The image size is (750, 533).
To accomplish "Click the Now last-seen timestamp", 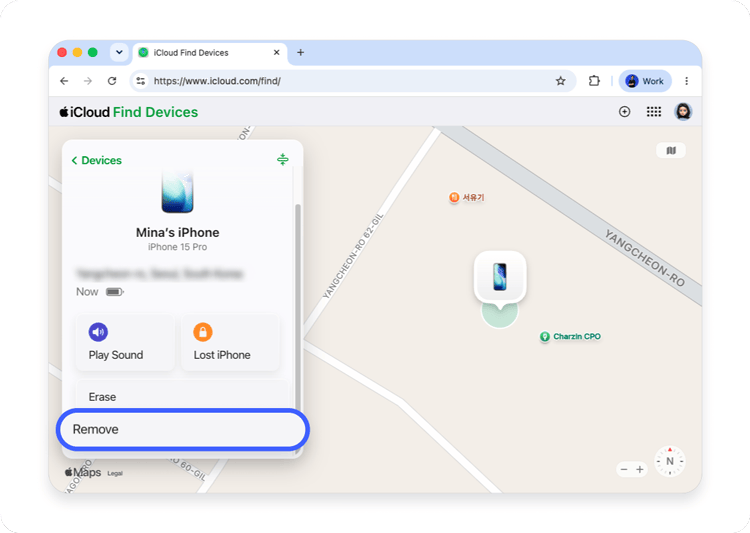I will [87, 292].
